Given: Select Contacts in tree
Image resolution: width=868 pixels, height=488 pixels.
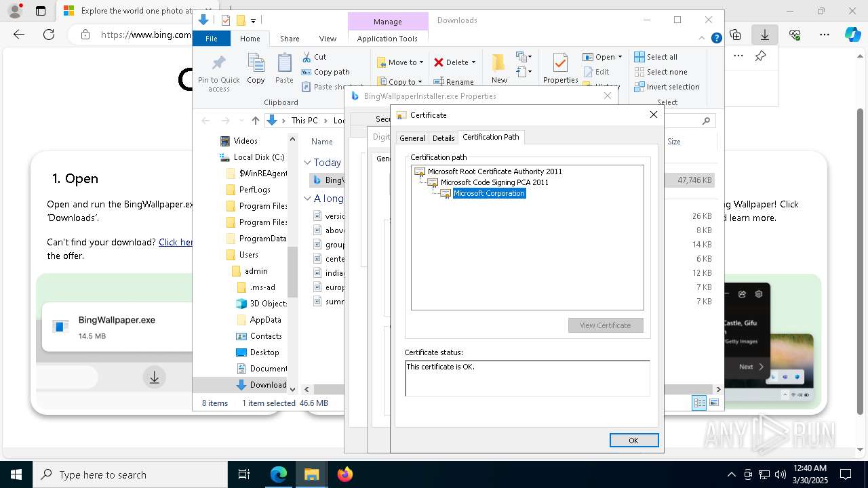Looking at the screenshot, I should pyautogui.click(x=259, y=336).
